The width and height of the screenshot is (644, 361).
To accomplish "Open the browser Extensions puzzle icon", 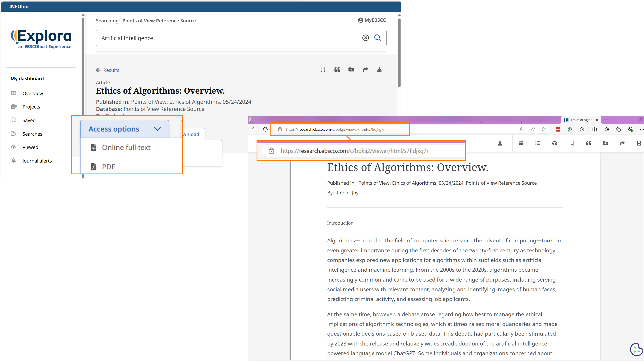I will click(x=582, y=129).
